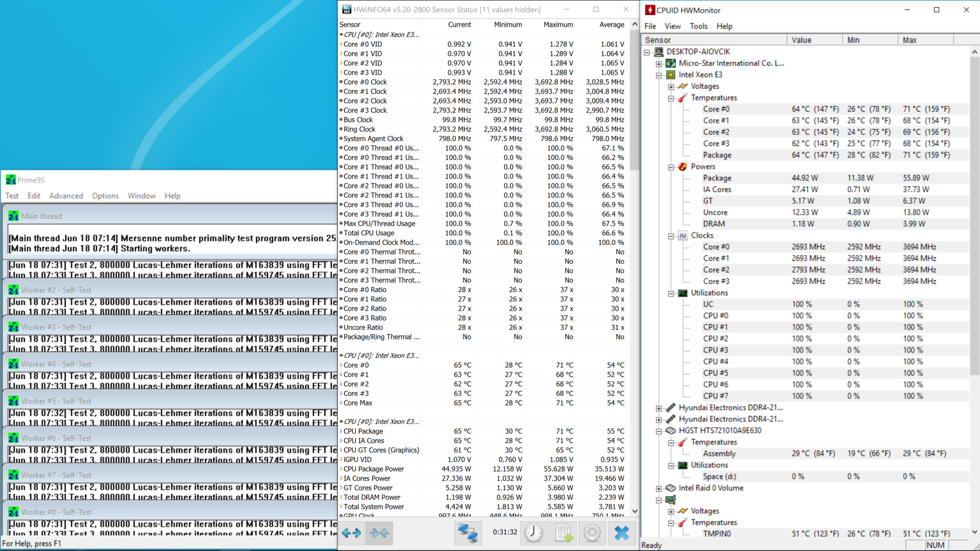Click the HWiNFO64 title bar app icon
The width and height of the screenshot is (980, 551).
point(347,9)
